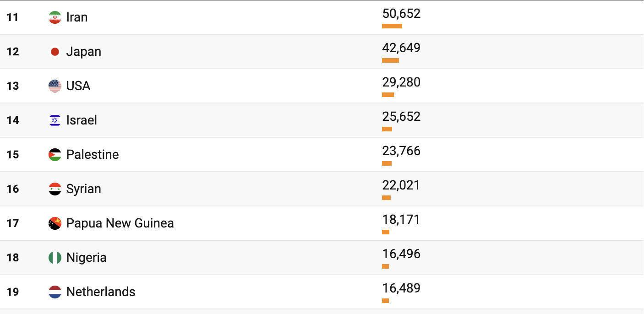Select the value 16,496 for Nigeria
The height and width of the screenshot is (314, 644).
point(401,254)
